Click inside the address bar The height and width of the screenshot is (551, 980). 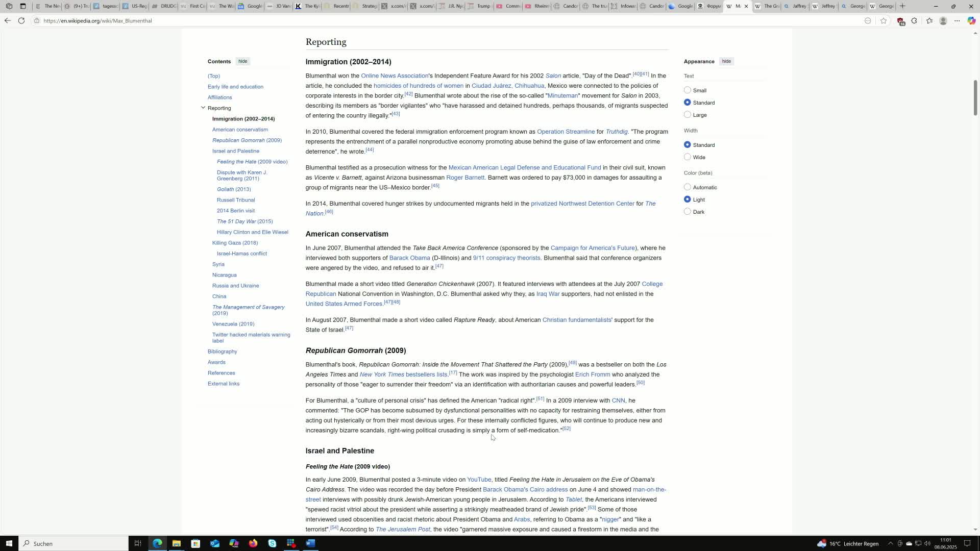coord(153,20)
